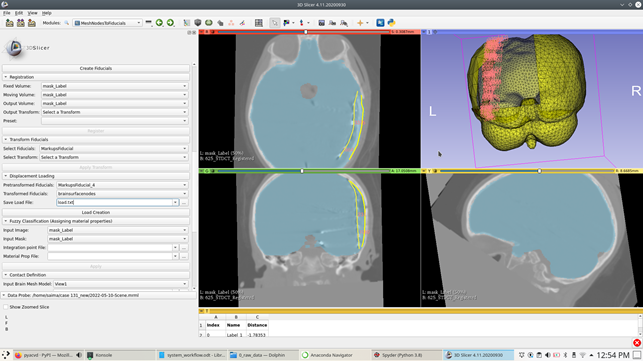Screen dimensions: 643x361
Task: Go to previous module with green back arrow
Action: tap(159, 23)
